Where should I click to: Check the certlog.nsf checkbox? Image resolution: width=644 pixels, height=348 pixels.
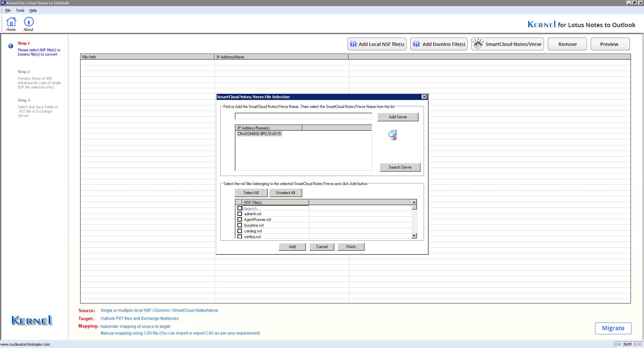(239, 236)
